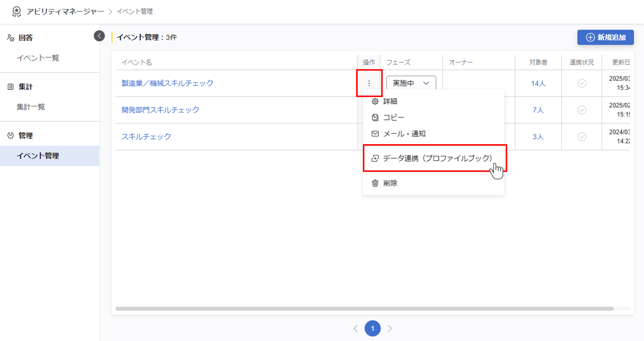Click the trash icon beside 削除
This screenshot has height=341, width=644.
click(375, 183)
